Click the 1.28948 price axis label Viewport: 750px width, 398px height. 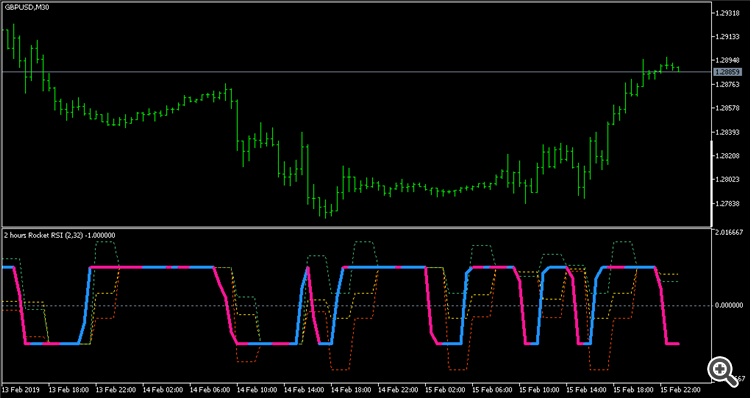point(729,61)
